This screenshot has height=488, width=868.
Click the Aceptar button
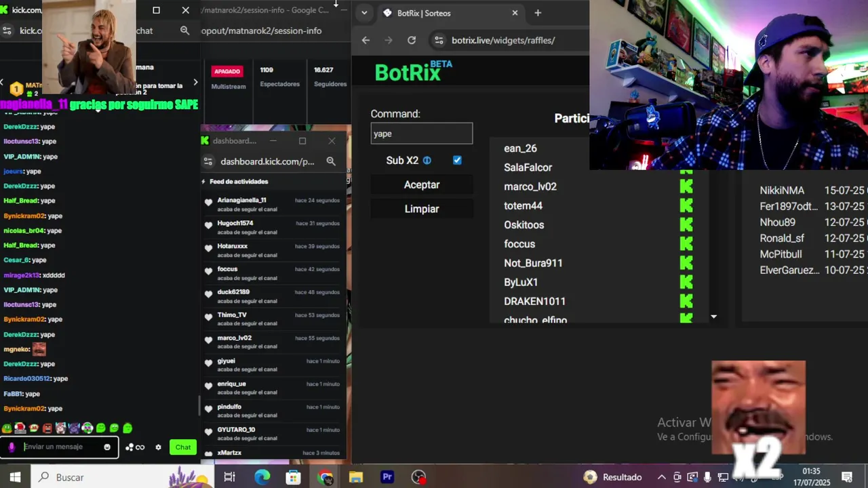click(422, 184)
